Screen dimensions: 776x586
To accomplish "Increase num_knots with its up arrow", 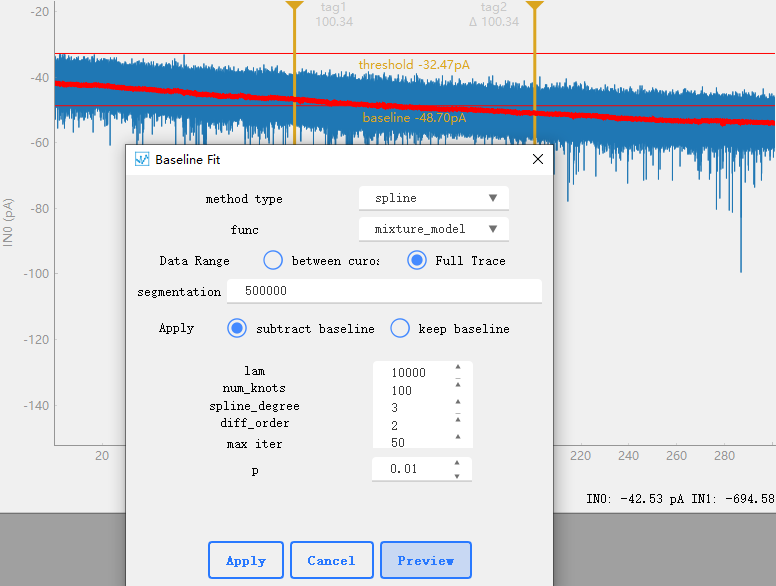I will [x=458, y=385].
